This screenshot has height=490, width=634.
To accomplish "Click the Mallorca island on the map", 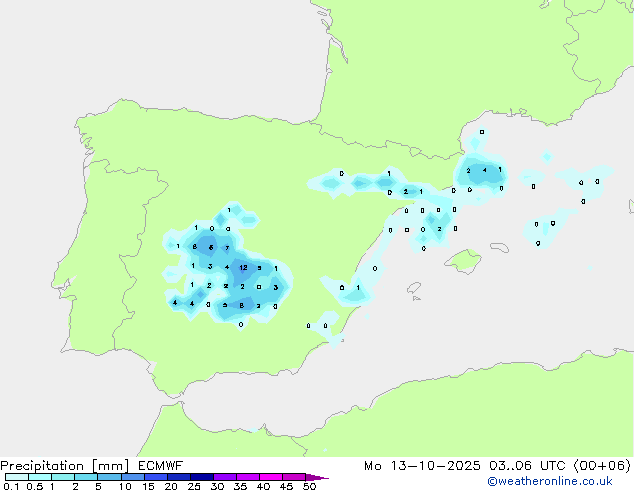I will 463,262.
